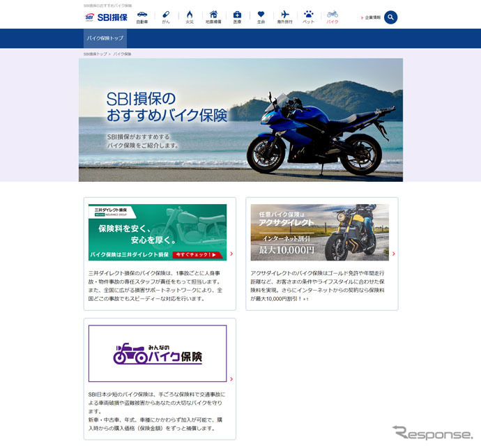Open the 企業情報 link
Image resolution: width=481 pixels, height=448 pixels.
(371, 17)
